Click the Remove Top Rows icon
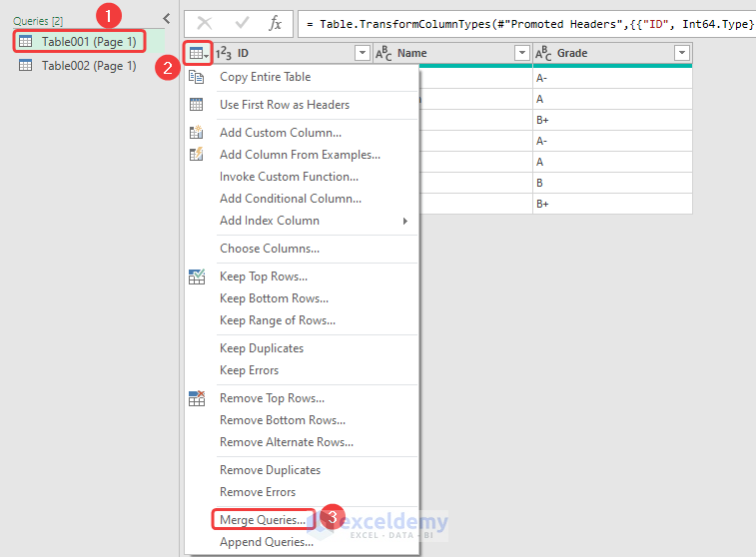 tap(197, 398)
